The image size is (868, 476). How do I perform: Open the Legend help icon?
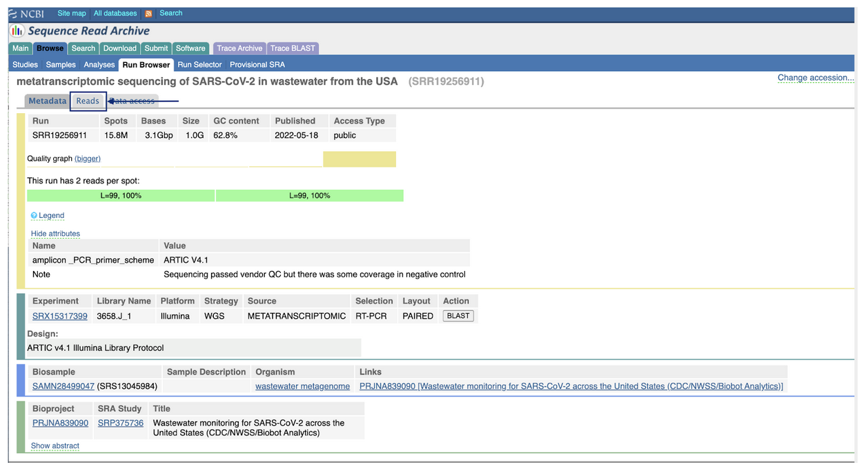tap(34, 215)
